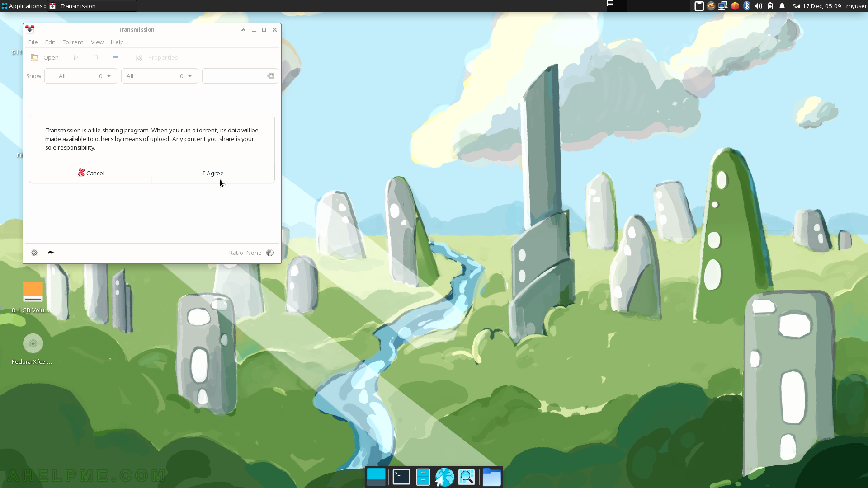Open the Edit menu
This screenshot has width=868, height=488.
(x=50, y=42)
